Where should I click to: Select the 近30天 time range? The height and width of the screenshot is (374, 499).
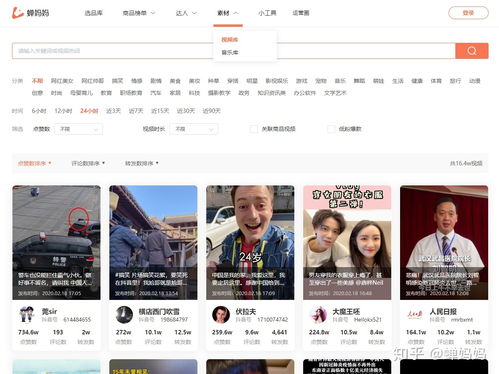click(x=186, y=111)
